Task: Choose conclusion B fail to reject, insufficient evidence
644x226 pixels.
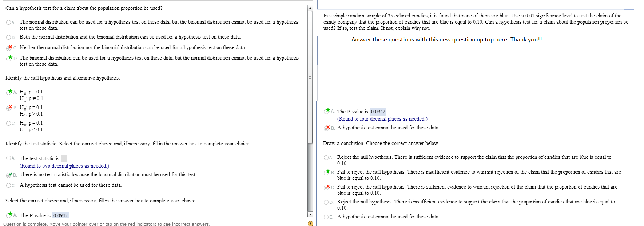Action: pos(326,172)
